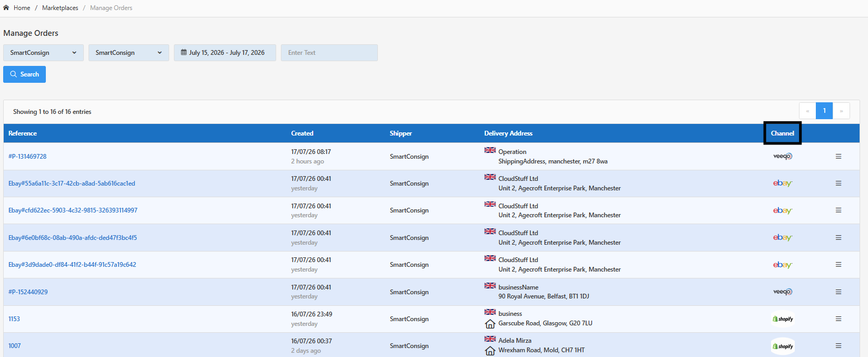Viewport: 868px width, 357px height.
Task: Open the row menu for order Ebay#6e0bf68c
Action: coord(838,238)
